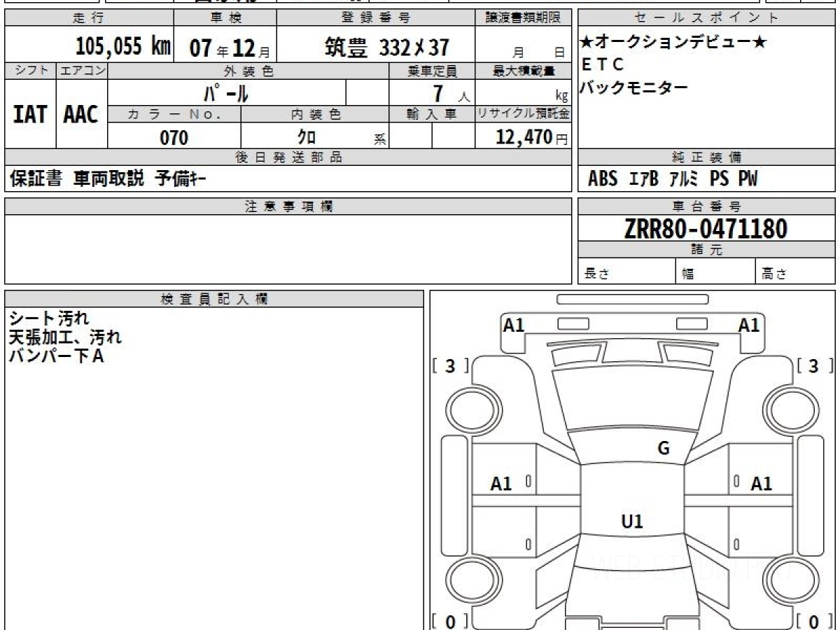840x630 pixels.
Task: Select the ★オークションデビュー★ line
Action: pyautogui.click(x=673, y=42)
